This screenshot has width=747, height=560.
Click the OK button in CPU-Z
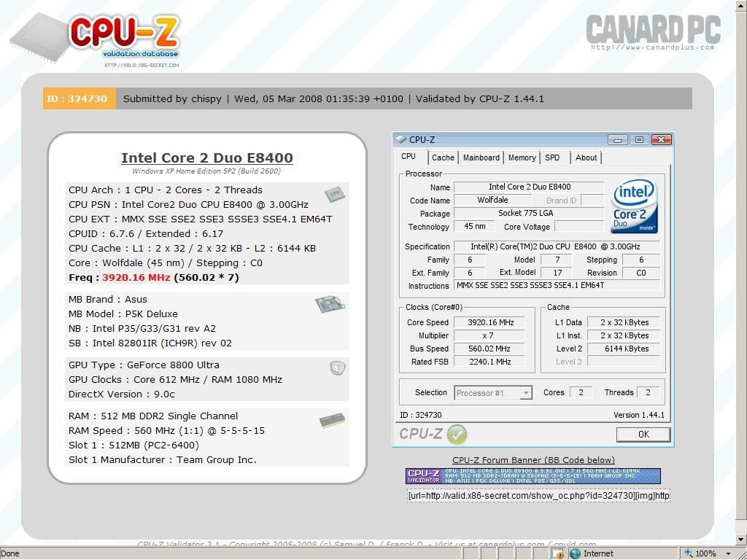click(643, 435)
